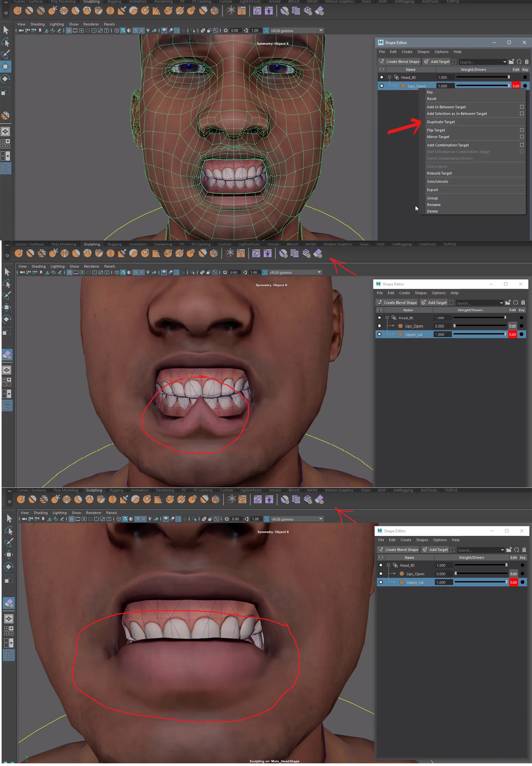Image resolution: width=532 pixels, height=766 pixels.
Task: Select the arrow Select tool in the top left toolbox
Action: pos(6,30)
